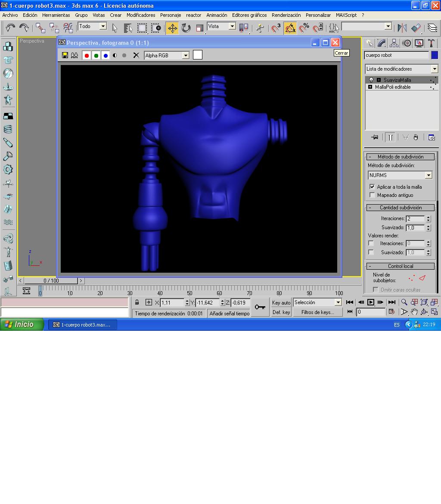Increase Iteraciones value with spinner
Screen dimensions: 441x504
pyautogui.click(x=428, y=217)
